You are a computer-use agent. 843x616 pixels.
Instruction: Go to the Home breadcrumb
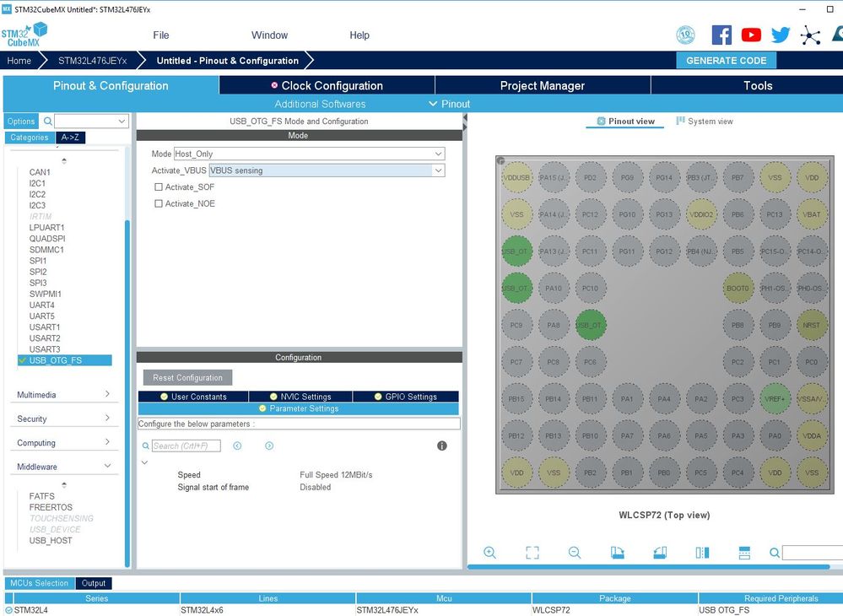pos(19,61)
